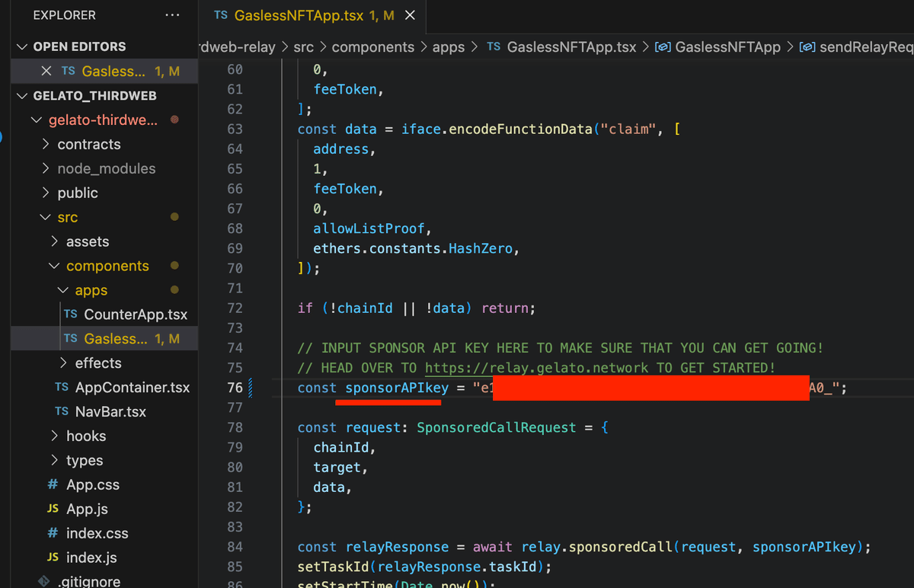Click the git icon beside .gitignore

pyautogui.click(x=43, y=581)
